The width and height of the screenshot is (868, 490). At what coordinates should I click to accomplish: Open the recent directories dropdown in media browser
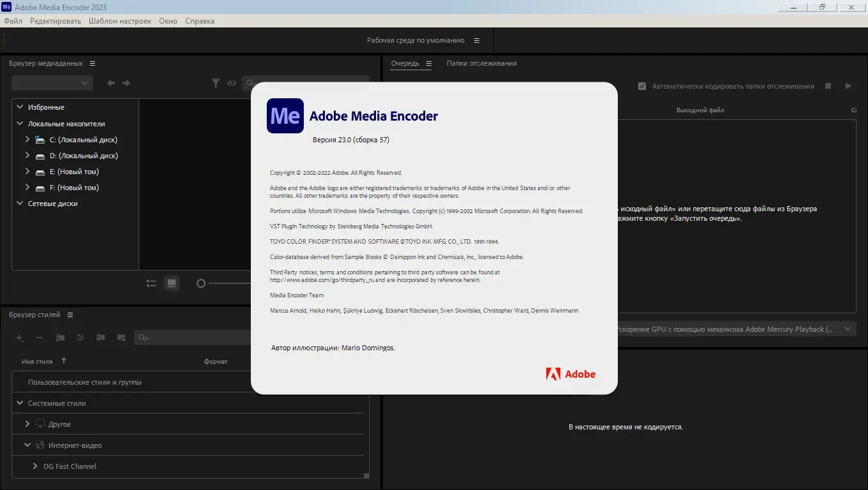click(x=52, y=83)
